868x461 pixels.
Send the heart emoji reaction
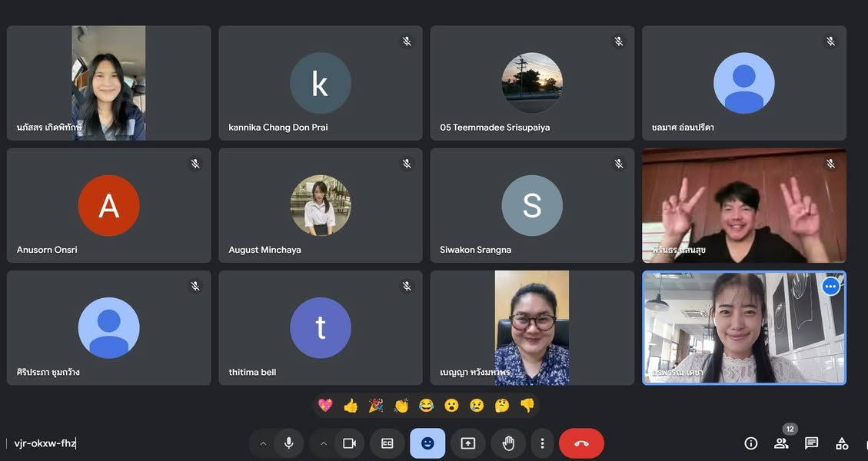coord(325,405)
